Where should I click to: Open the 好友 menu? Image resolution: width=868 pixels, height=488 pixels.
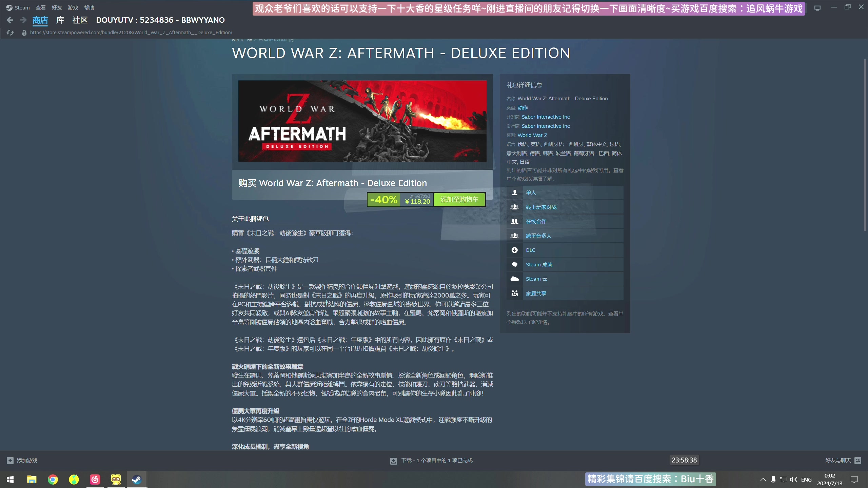[x=57, y=7]
